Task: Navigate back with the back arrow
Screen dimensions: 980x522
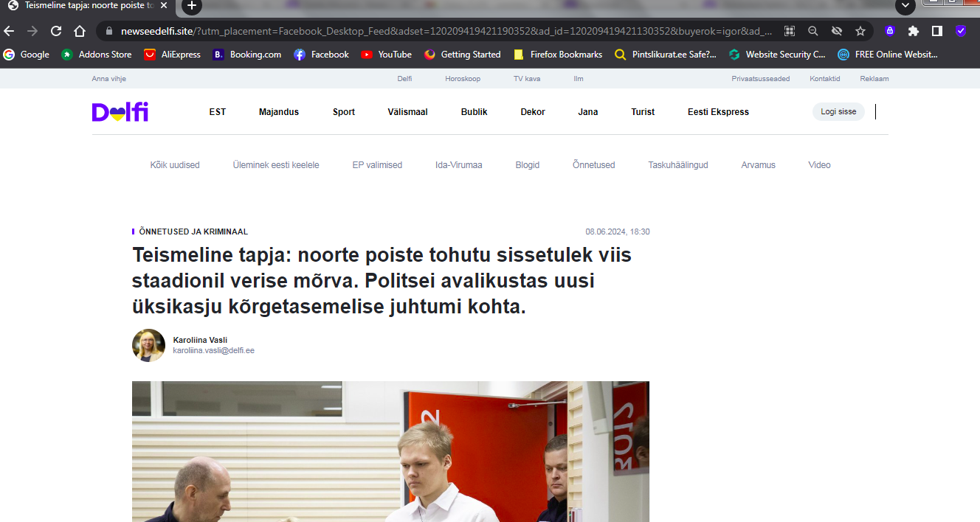Action: 9,31
